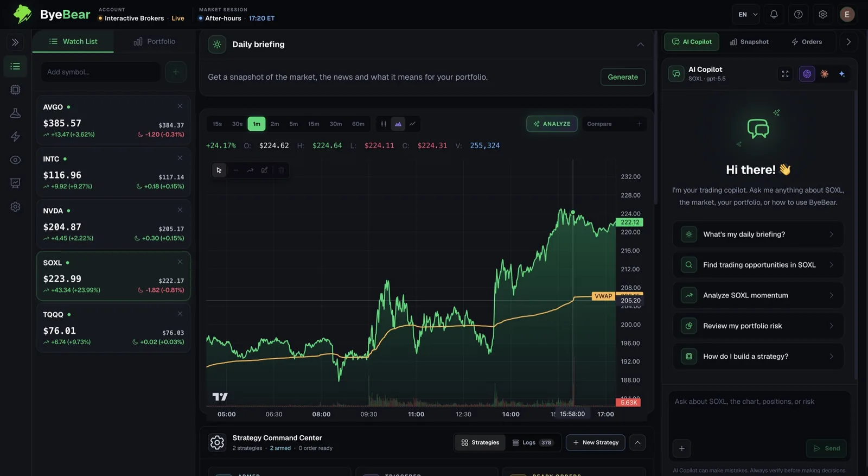Click the VWAP label on chart
Image resolution: width=868 pixels, height=476 pixels.
click(x=603, y=296)
